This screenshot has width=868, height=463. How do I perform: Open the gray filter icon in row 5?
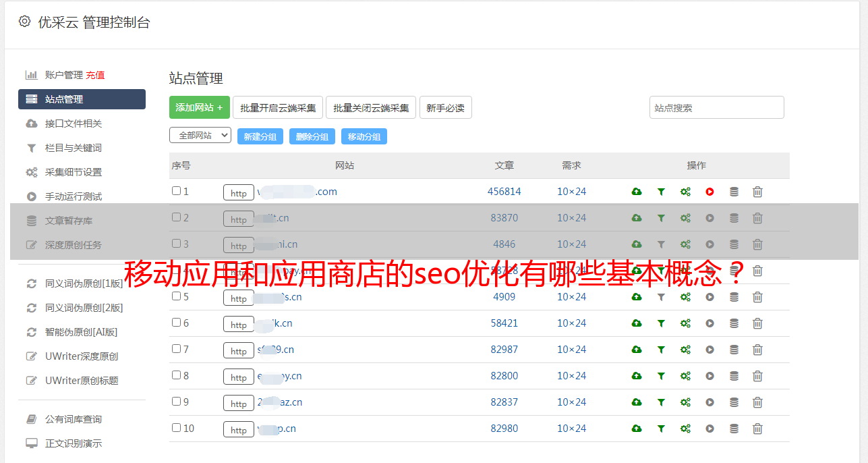[661, 297]
